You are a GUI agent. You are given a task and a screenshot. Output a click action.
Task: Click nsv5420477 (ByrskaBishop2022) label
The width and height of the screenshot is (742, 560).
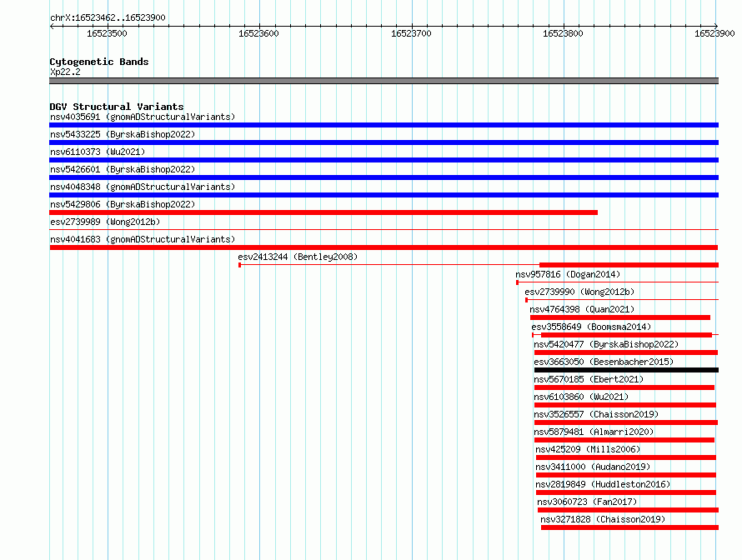(606, 344)
